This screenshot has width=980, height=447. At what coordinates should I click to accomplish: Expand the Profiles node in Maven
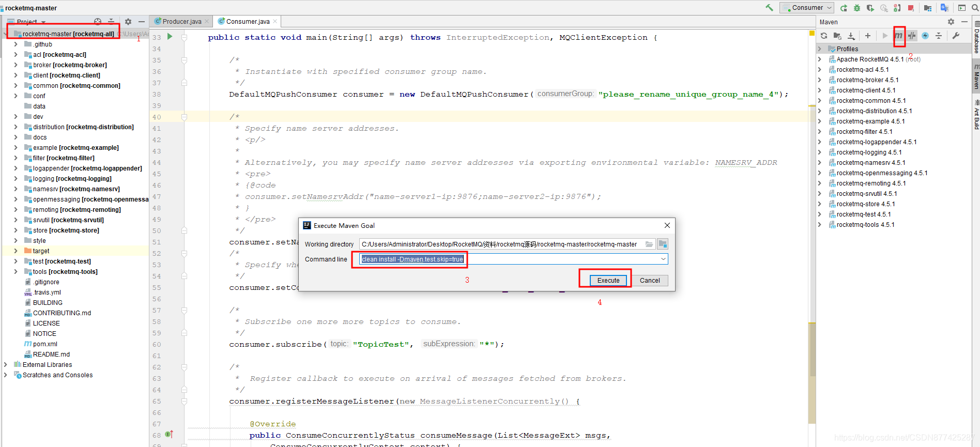pyautogui.click(x=820, y=49)
